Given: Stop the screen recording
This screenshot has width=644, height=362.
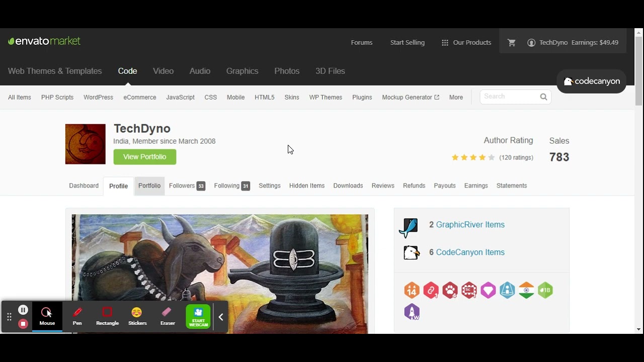Looking at the screenshot, I should [x=23, y=324].
